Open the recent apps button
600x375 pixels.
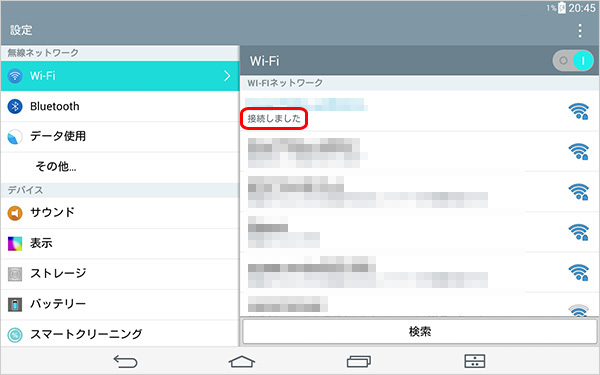pyautogui.click(x=359, y=361)
